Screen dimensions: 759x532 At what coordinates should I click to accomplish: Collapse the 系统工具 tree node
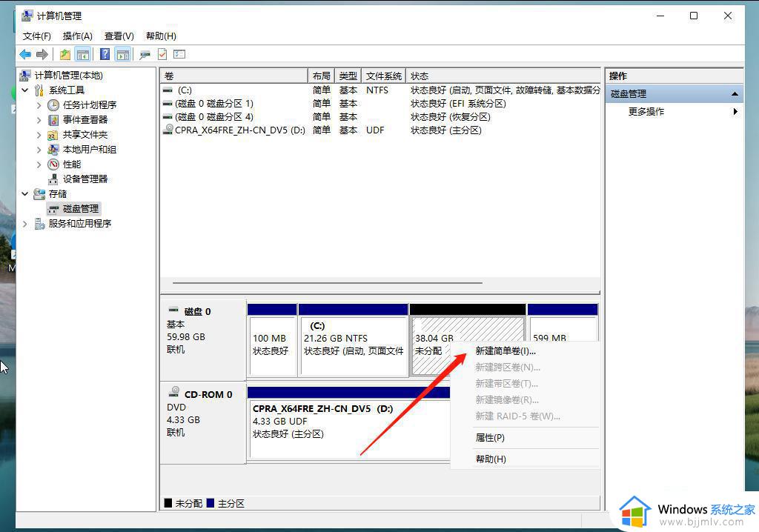[x=25, y=90]
